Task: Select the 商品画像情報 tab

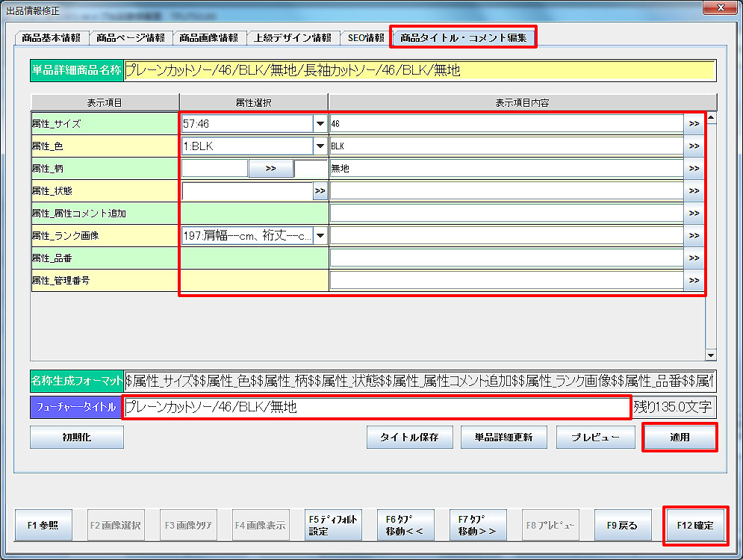Action: (x=209, y=37)
